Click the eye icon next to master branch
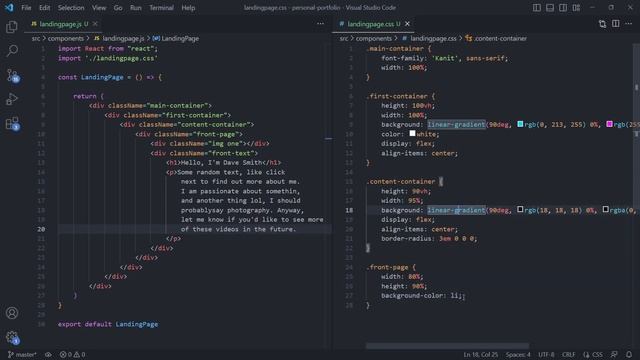This screenshot has height=360, width=640. point(48,354)
